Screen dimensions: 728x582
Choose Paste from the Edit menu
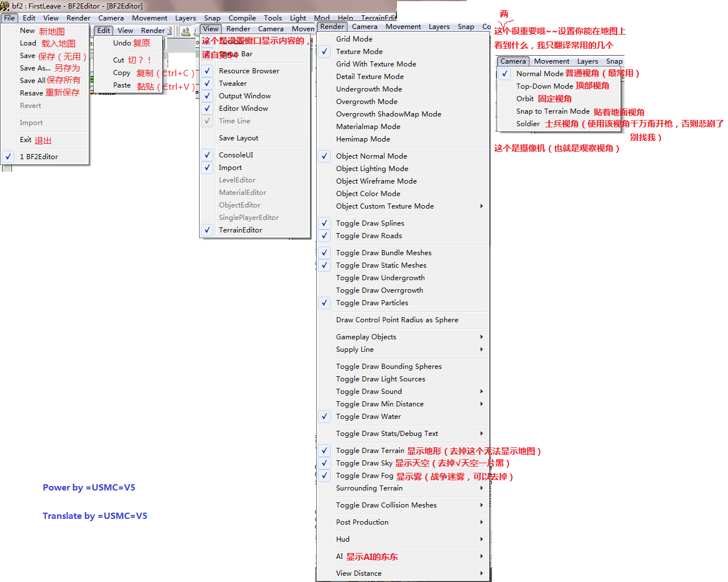tap(129, 85)
